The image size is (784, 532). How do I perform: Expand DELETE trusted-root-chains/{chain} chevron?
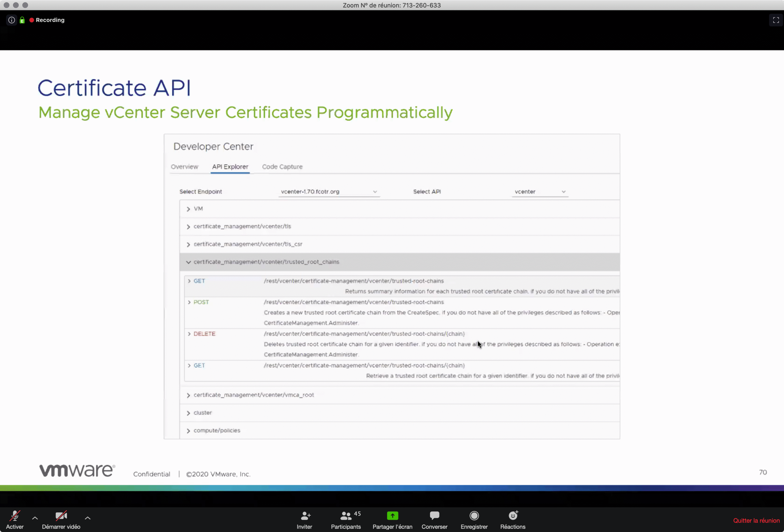tap(189, 334)
